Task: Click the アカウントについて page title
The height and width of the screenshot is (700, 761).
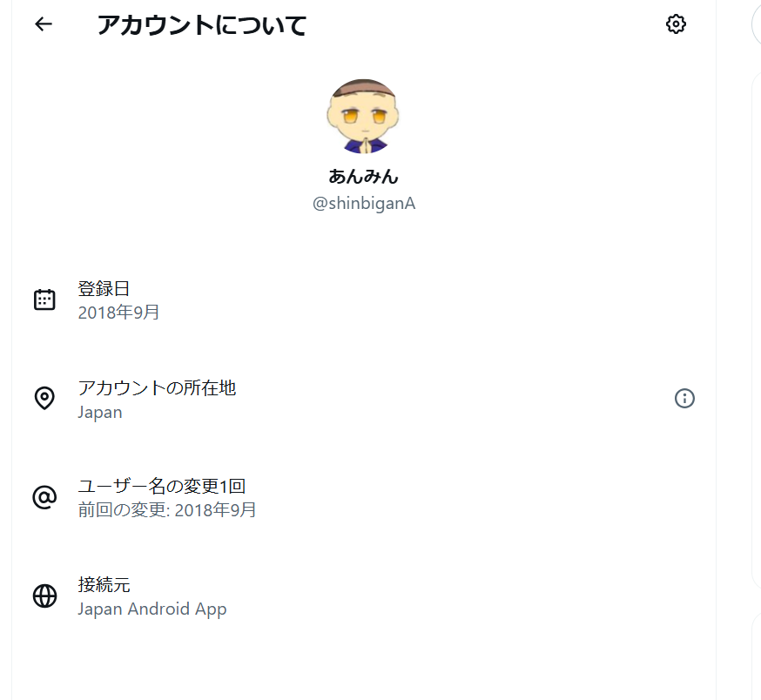Action: 202,25
